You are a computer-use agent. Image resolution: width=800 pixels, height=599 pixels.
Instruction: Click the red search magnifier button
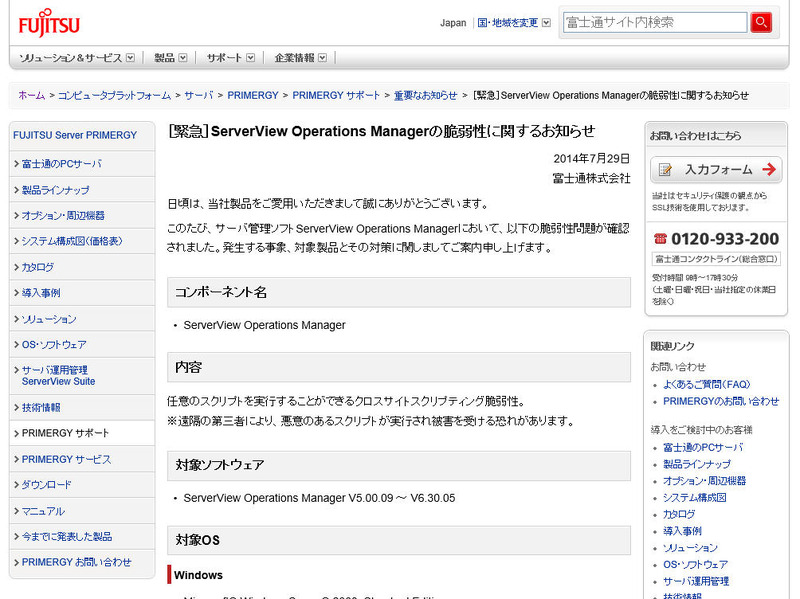coord(762,22)
